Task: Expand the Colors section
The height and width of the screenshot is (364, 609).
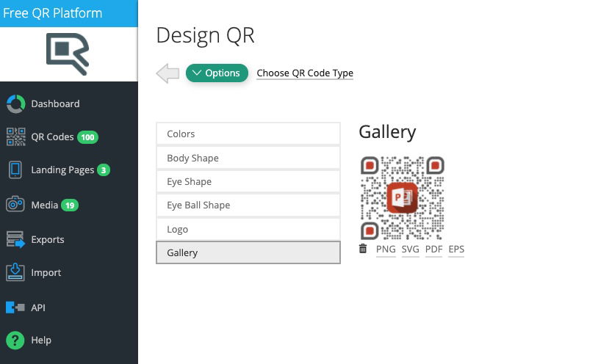Action: (x=248, y=134)
